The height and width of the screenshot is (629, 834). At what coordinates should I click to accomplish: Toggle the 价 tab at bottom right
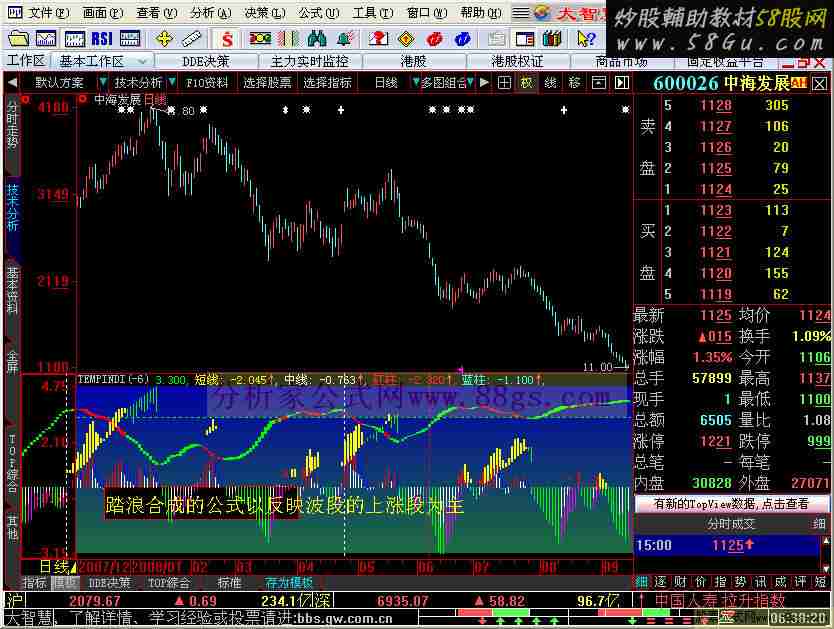click(700, 582)
